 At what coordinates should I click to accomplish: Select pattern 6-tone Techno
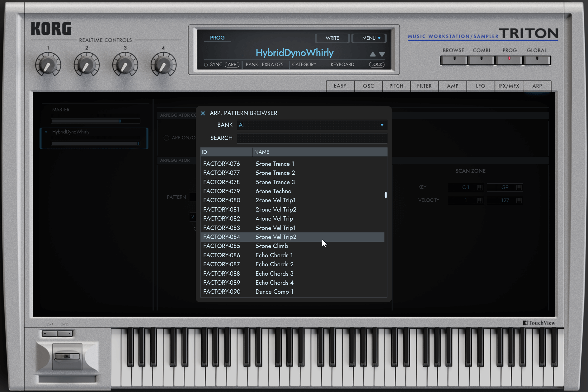292,191
